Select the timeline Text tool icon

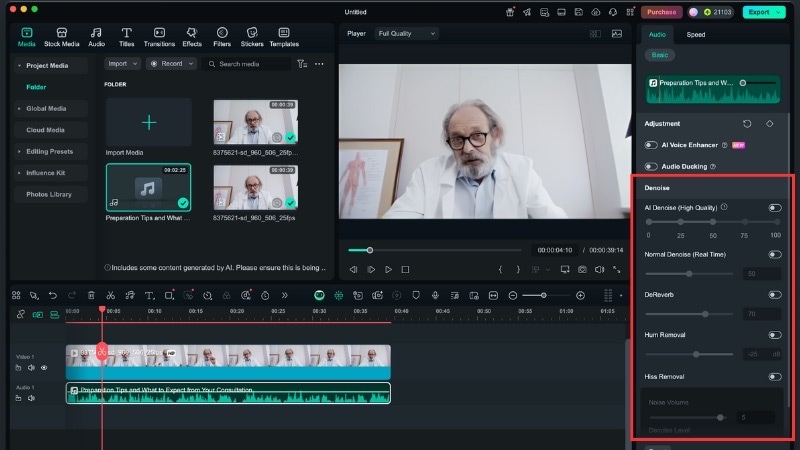[149, 295]
